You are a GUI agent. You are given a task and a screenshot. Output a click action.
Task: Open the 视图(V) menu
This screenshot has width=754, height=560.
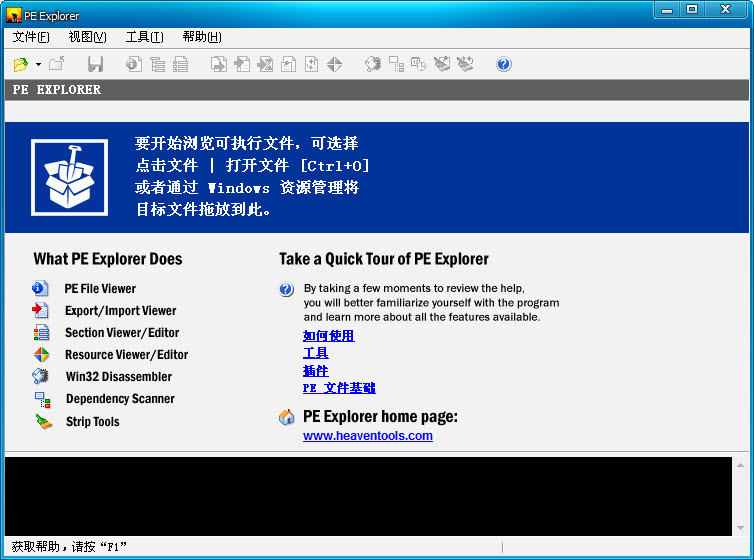87,37
